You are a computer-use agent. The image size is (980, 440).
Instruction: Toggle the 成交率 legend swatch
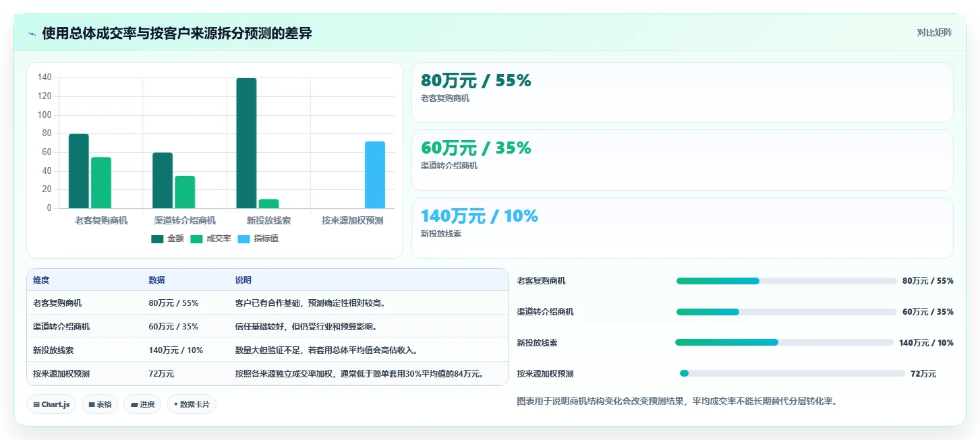coord(197,239)
